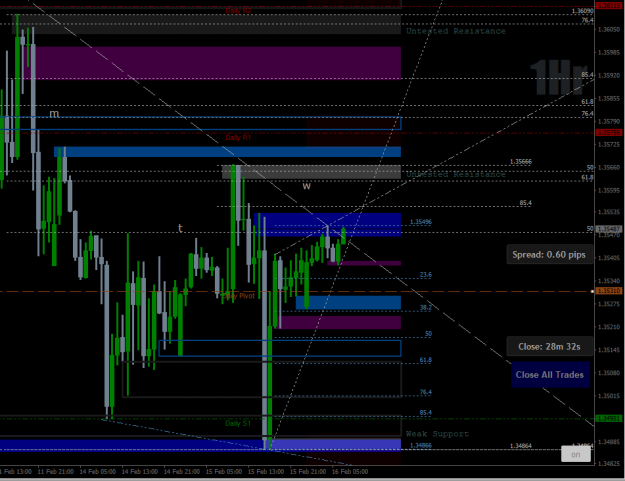The image size is (625, 481).
Task: Click the letter 'm' chart annotation
Action: pos(54,114)
